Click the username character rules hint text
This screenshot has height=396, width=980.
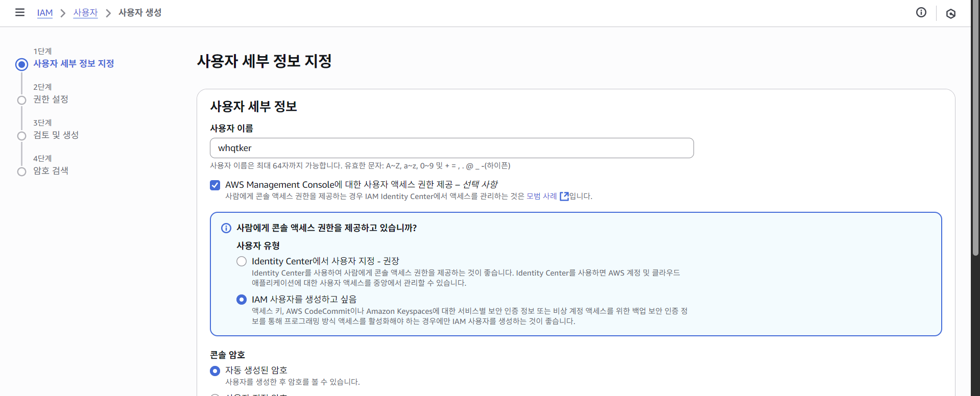tap(360, 166)
